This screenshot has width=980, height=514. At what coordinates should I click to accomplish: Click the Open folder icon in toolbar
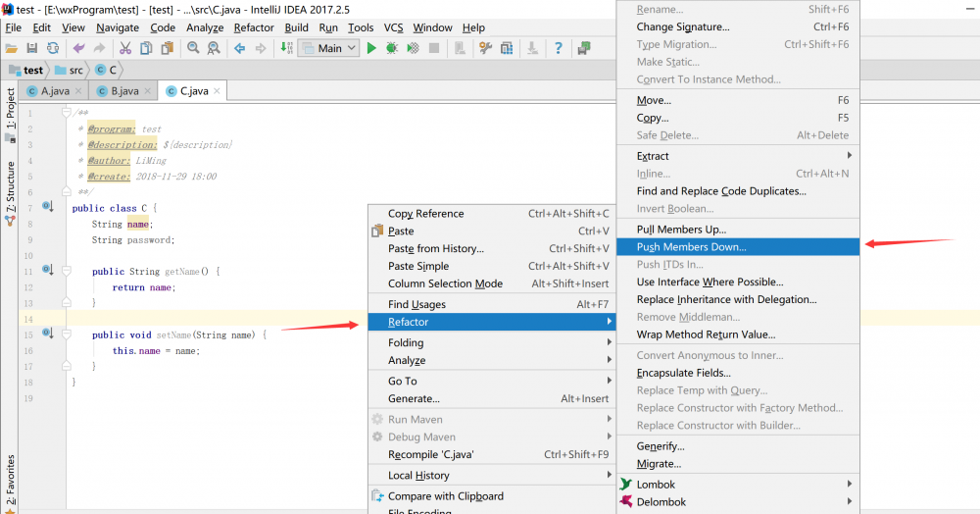click(12, 48)
